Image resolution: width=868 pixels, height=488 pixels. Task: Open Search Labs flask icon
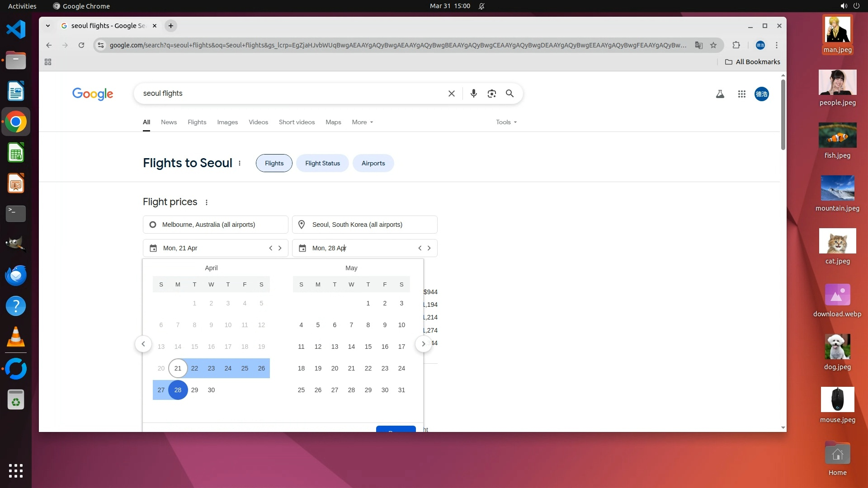(720, 94)
